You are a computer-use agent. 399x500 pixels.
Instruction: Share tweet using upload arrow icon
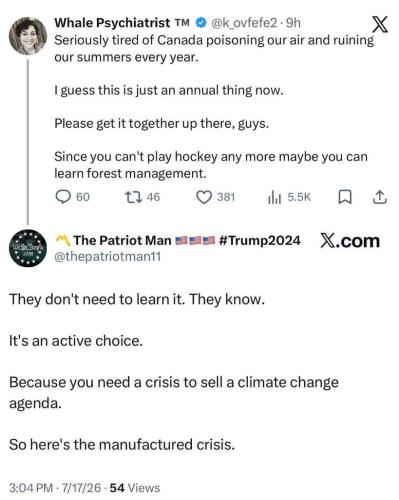click(379, 197)
